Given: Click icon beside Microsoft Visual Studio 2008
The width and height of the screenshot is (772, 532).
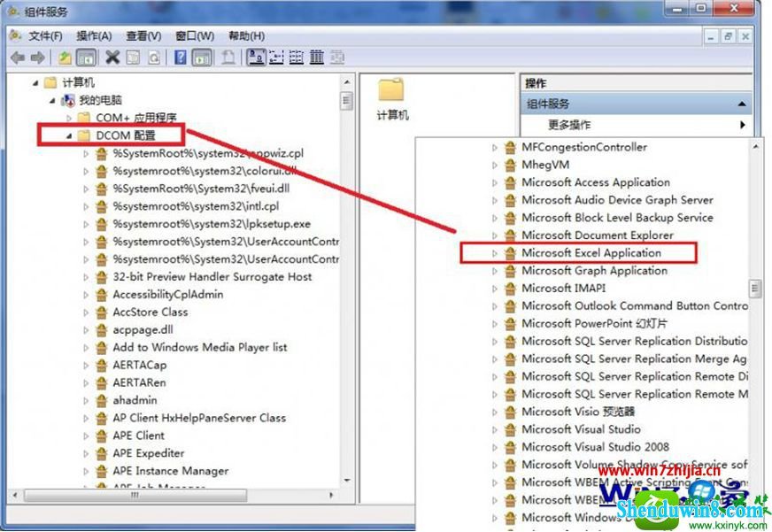Looking at the screenshot, I should tap(511, 447).
